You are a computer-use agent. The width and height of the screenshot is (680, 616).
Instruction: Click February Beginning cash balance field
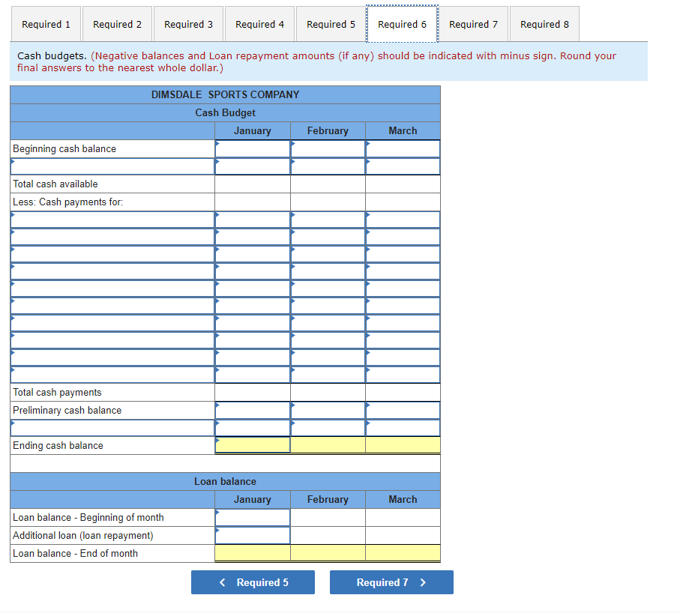click(328, 148)
